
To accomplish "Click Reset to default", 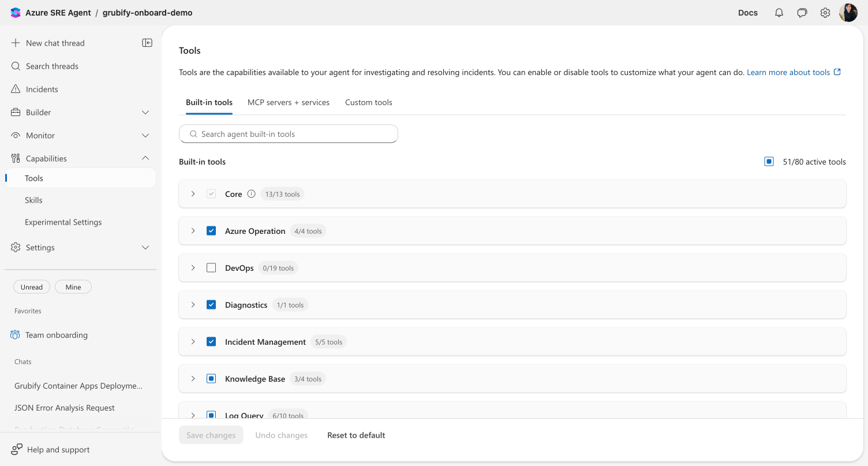I will [x=356, y=435].
